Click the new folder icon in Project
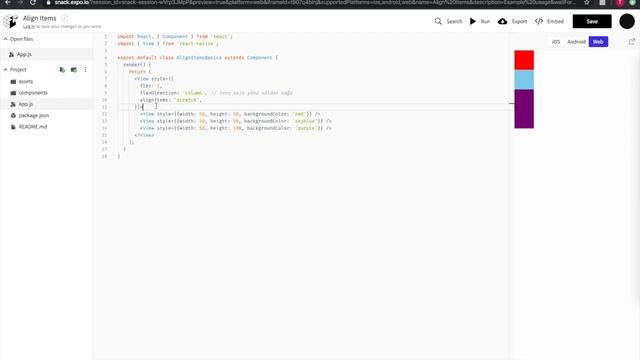Viewport: 640px width, 360px height. click(x=74, y=70)
